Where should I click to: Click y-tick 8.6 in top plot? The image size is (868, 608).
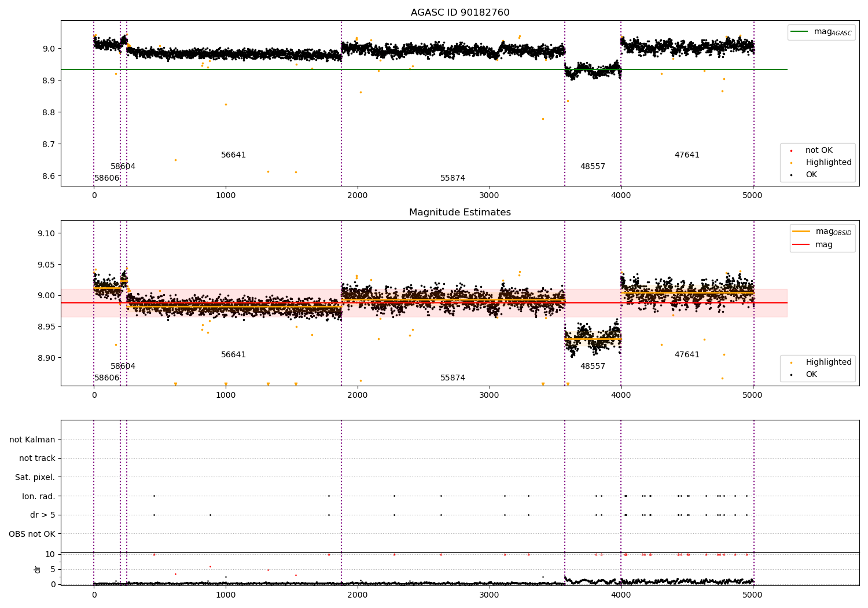(49, 177)
